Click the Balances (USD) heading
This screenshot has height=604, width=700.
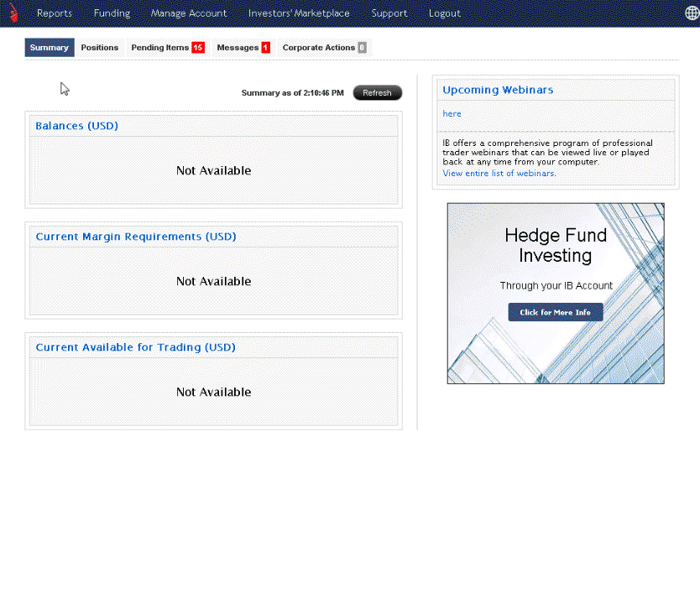(x=76, y=126)
